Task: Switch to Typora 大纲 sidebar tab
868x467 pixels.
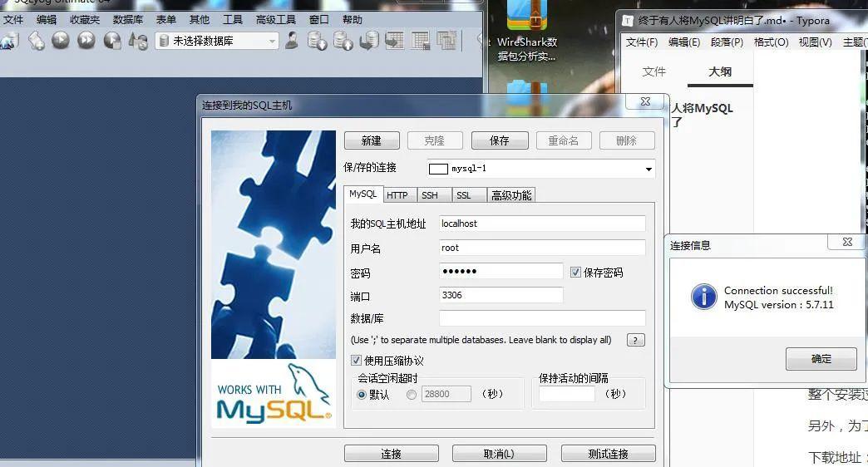Action: pos(720,72)
